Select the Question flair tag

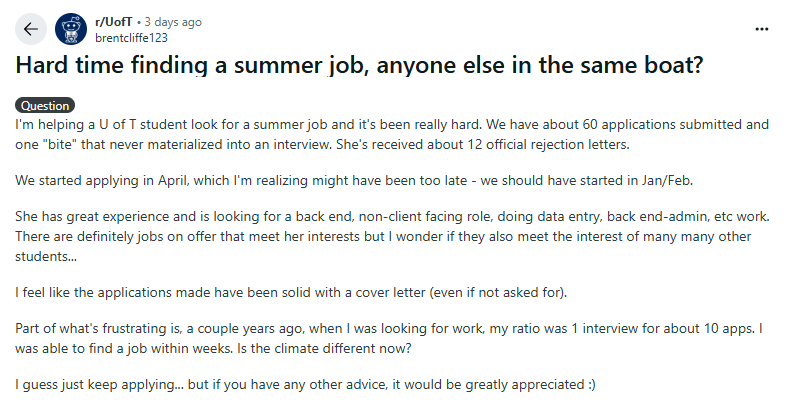pos(45,105)
